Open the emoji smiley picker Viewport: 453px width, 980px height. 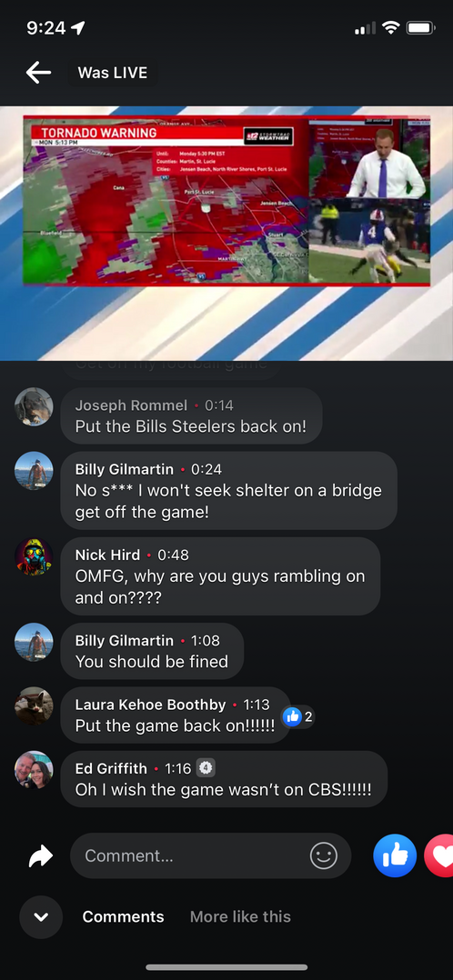(x=324, y=855)
